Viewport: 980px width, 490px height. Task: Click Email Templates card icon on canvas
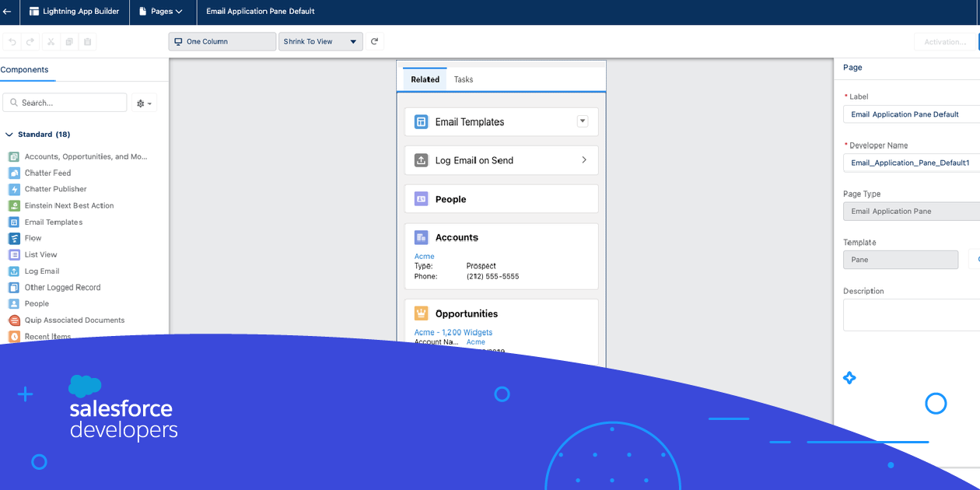coord(421,122)
